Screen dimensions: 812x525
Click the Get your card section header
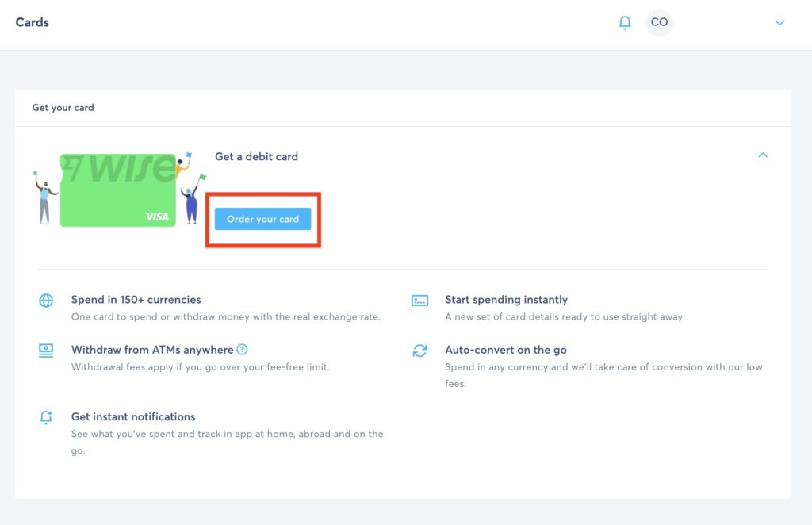click(x=63, y=108)
